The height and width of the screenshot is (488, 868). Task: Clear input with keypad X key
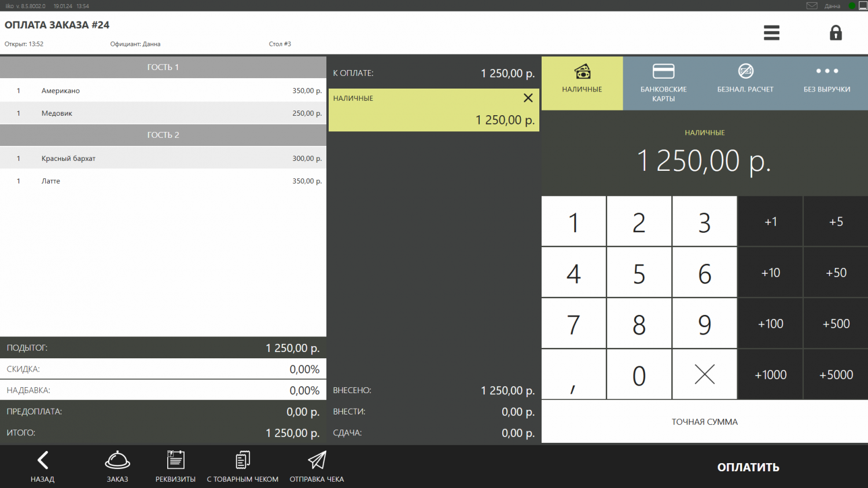[704, 375]
